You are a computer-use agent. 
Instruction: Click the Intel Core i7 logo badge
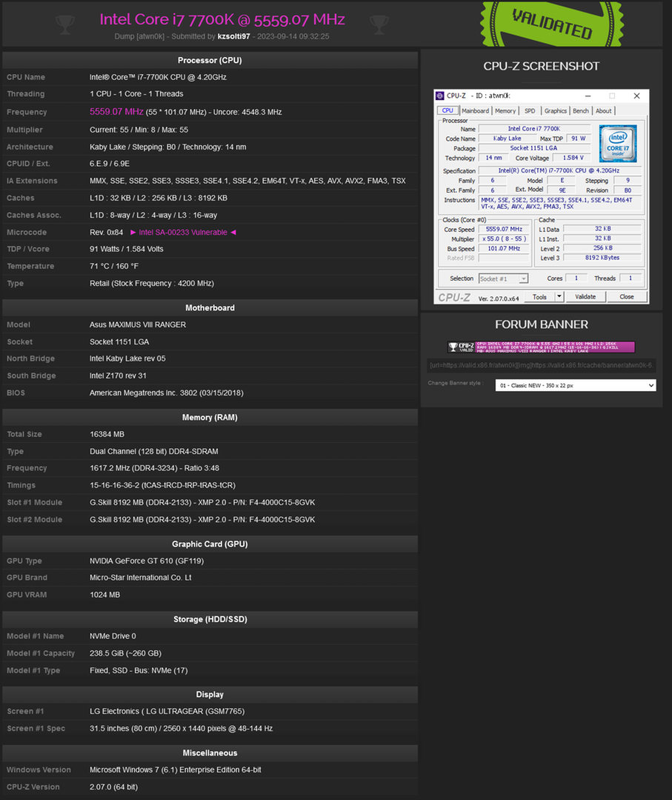pos(618,144)
